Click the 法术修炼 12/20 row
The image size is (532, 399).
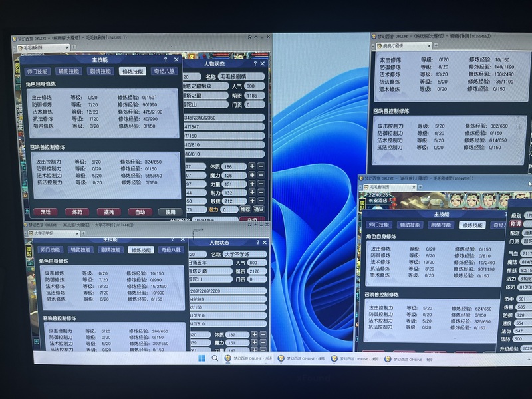[x=98, y=112]
